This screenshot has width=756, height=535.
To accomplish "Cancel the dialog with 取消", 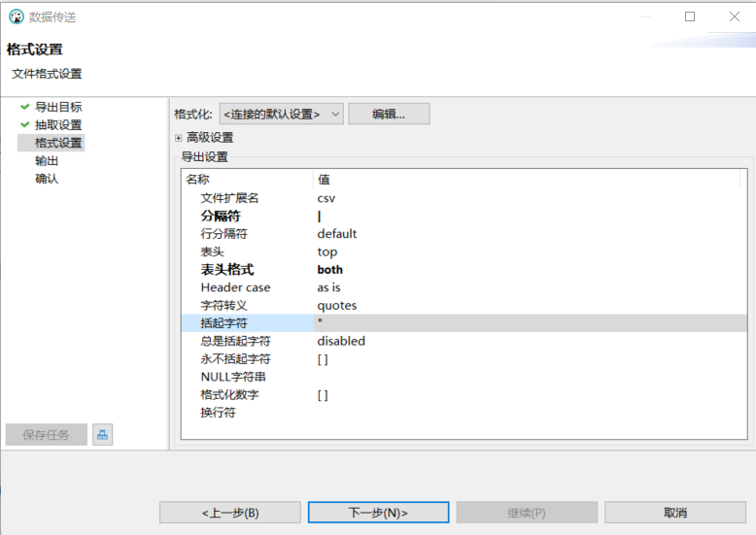I will coord(675,513).
